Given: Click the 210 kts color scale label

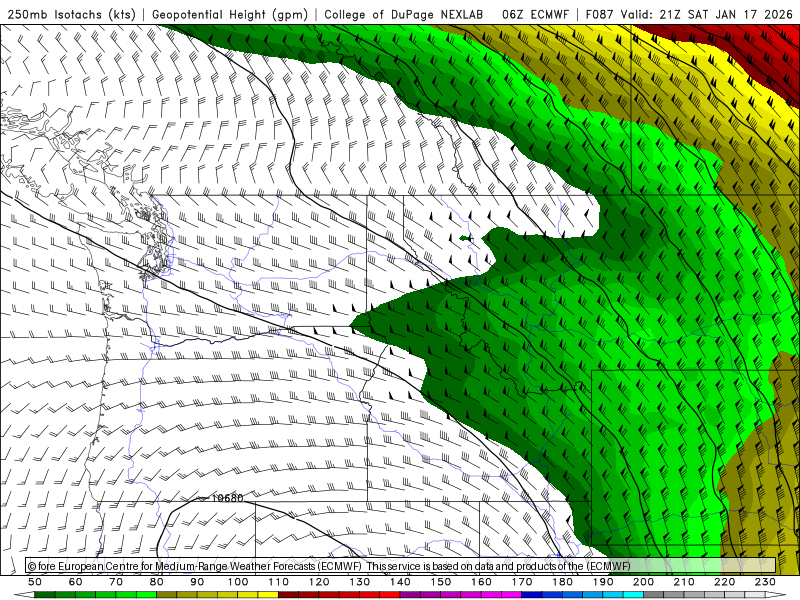Looking at the screenshot, I should [x=684, y=582].
